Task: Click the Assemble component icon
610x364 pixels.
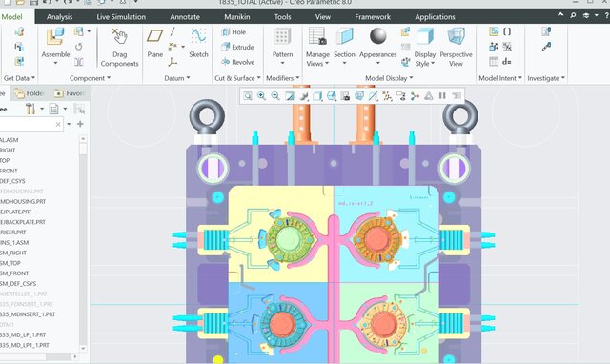Action: [55, 37]
